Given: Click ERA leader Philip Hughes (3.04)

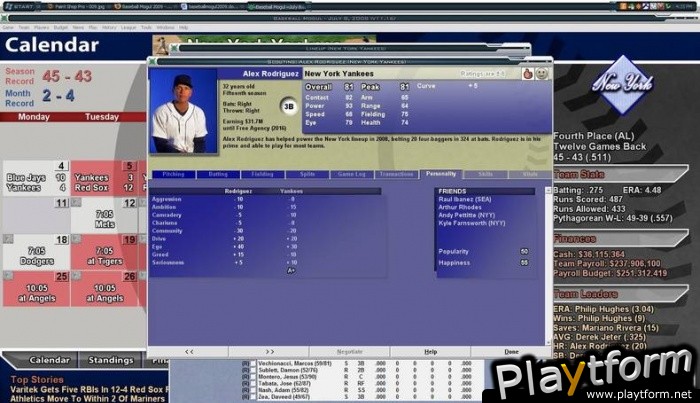Looking at the screenshot, I should click(603, 309).
